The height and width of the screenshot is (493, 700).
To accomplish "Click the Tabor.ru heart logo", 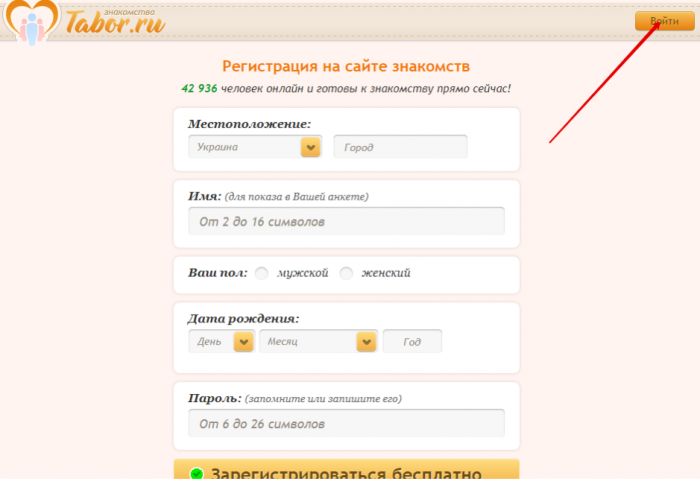I will (32, 21).
